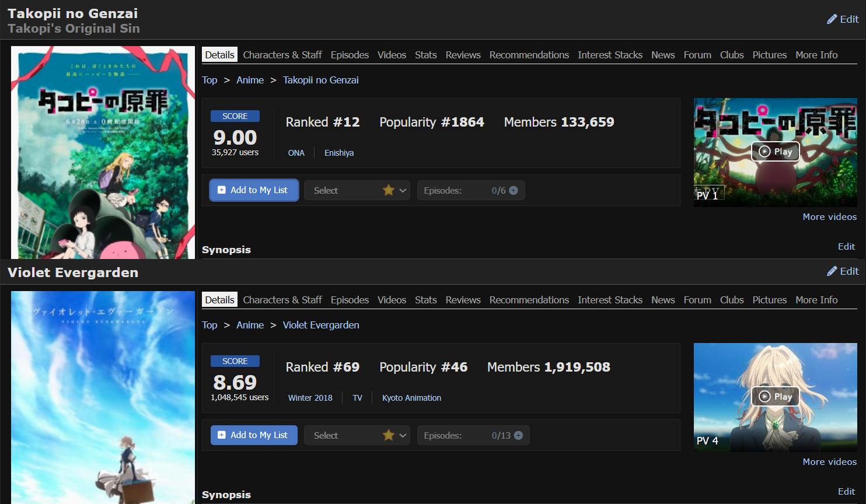
Task: Open Violet Evergarden's News tab
Action: pyautogui.click(x=663, y=300)
